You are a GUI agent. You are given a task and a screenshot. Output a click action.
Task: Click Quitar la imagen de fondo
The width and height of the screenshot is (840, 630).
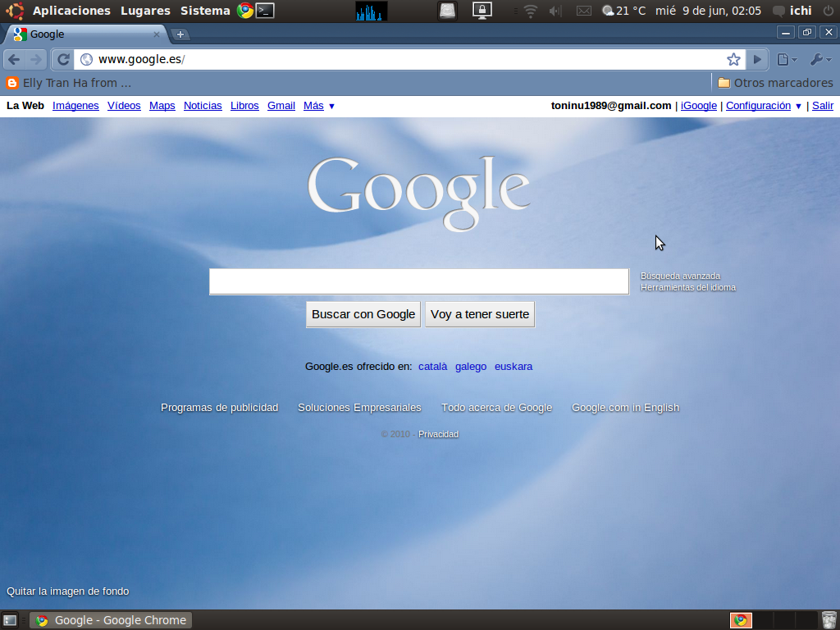(x=68, y=591)
